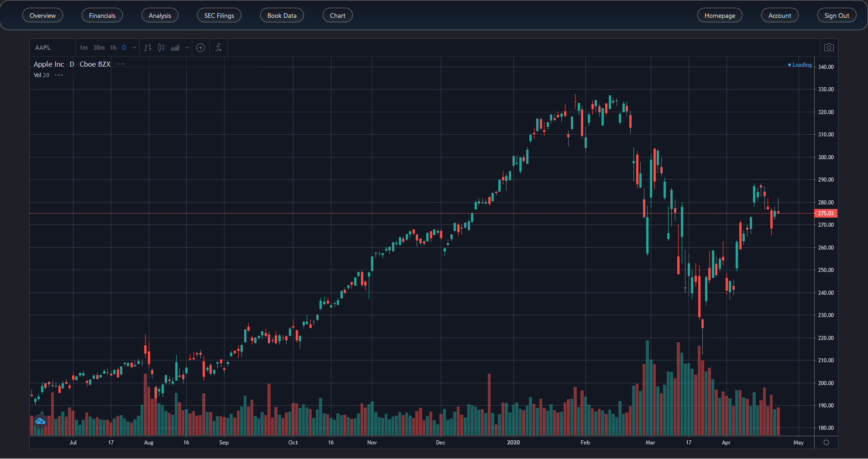The image size is (868, 459).
Task: Open the Account page
Action: [780, 16]
